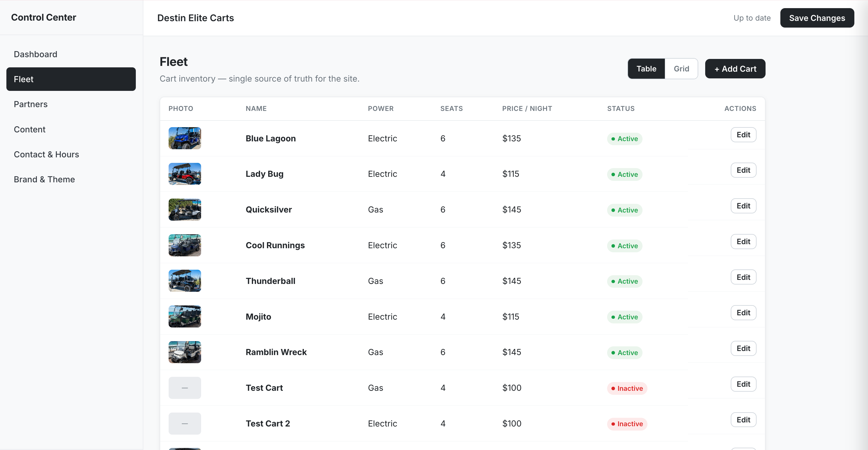Open the Ramblin Wreck photo thumbnail

(x=185, y=352)
